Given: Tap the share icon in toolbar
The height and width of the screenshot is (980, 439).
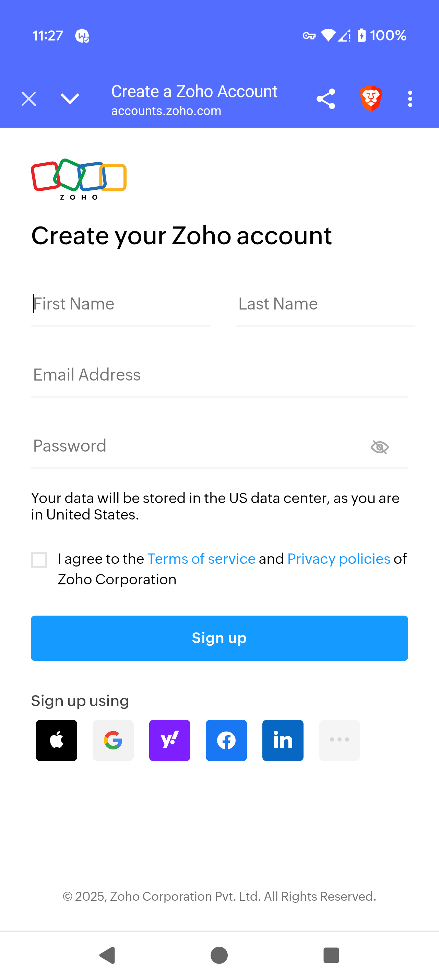Looking at the screenshot, I should click(326, 99).
